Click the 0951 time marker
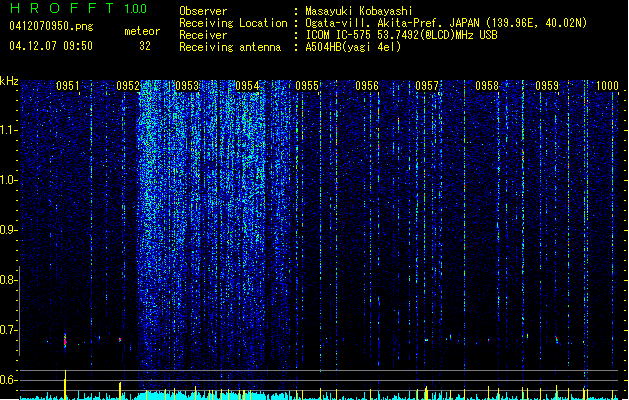 click(68, 86)
